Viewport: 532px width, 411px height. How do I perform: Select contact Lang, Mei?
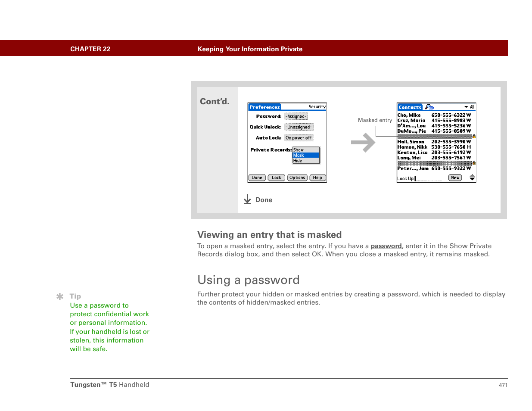coord(409,158)
